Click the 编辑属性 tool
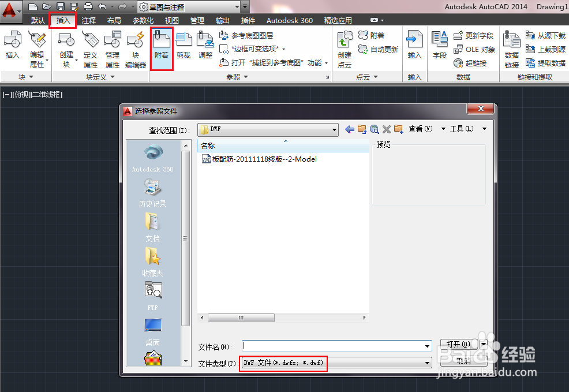Screen dimensions: 569x392 38,50
